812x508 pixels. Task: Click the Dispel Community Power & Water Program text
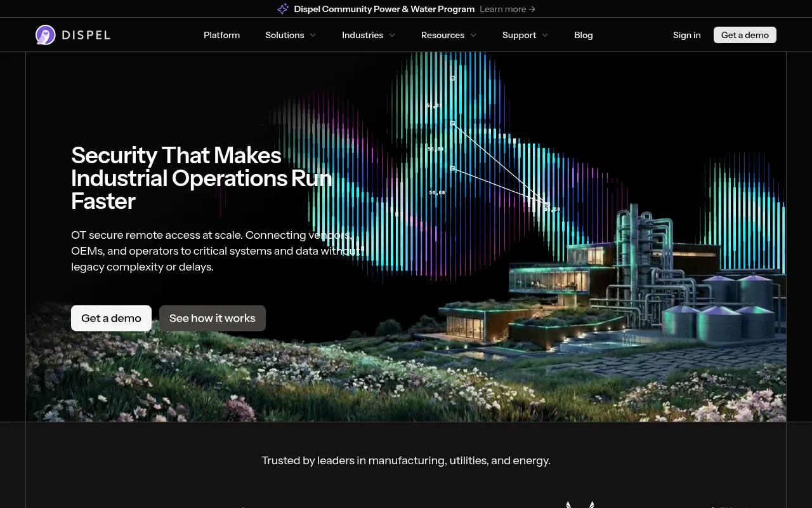click(x=384, y=9)
